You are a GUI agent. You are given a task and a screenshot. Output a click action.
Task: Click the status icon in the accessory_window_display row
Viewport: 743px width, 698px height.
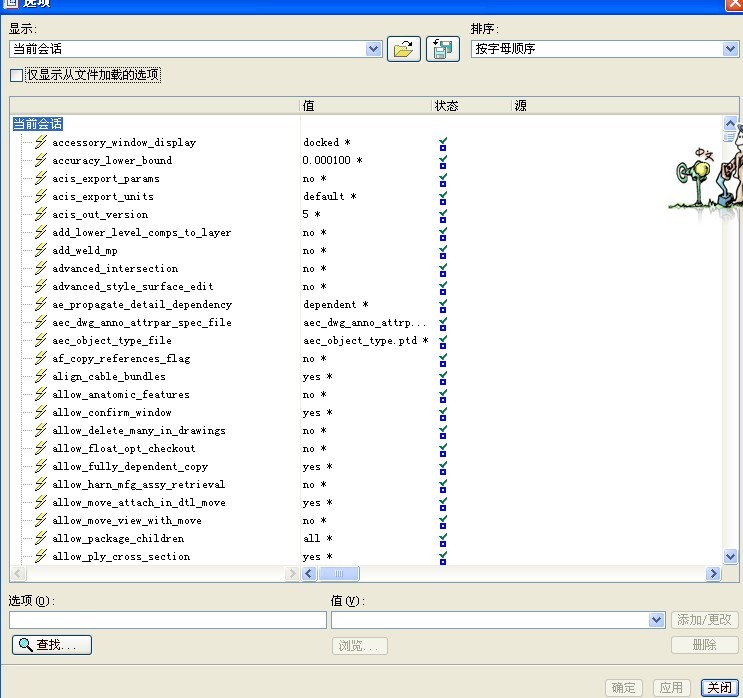[443, 144]
